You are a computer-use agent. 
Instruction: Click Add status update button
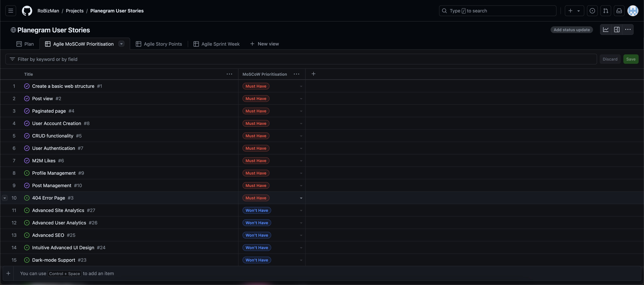coord(572,30)
